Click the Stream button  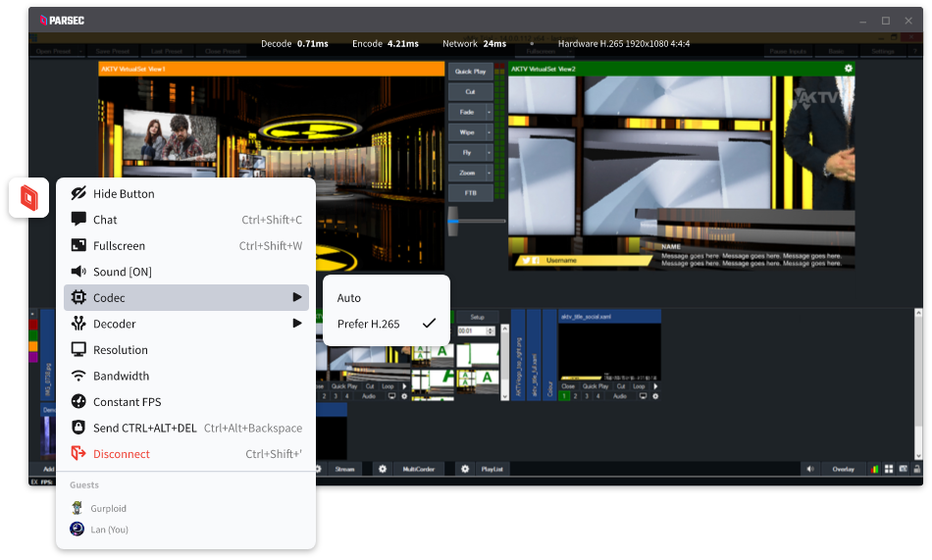coord(344,469)
